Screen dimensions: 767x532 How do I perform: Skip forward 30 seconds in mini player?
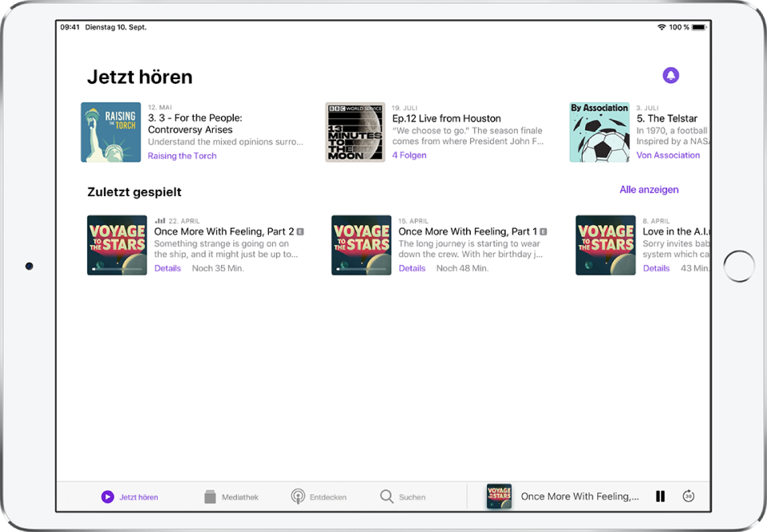pos(689,497)
